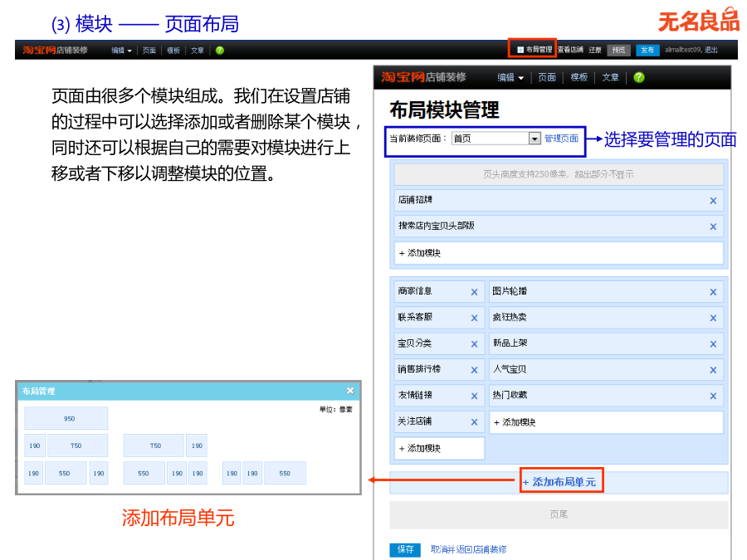Select the 图片轮播 module row
The width and height of the screenshot is (747, 560).
(x=607, y=291)
